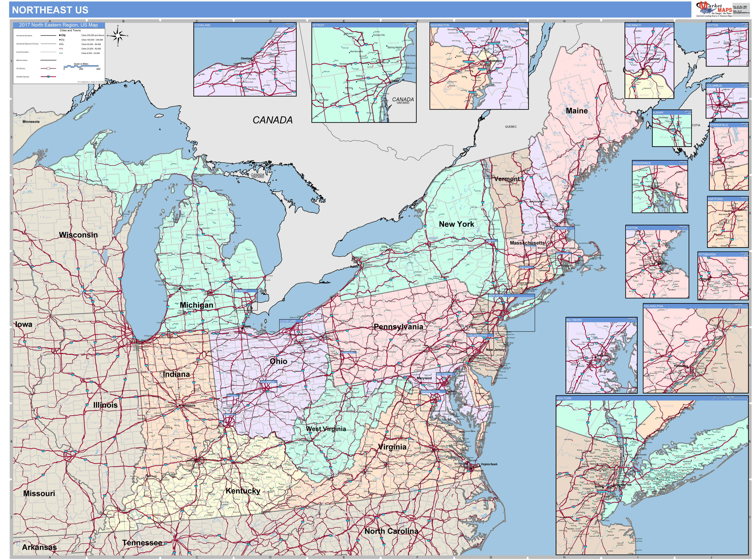
Task: Click the 'North Carolina' state label
Action: [x=391, y=531]
